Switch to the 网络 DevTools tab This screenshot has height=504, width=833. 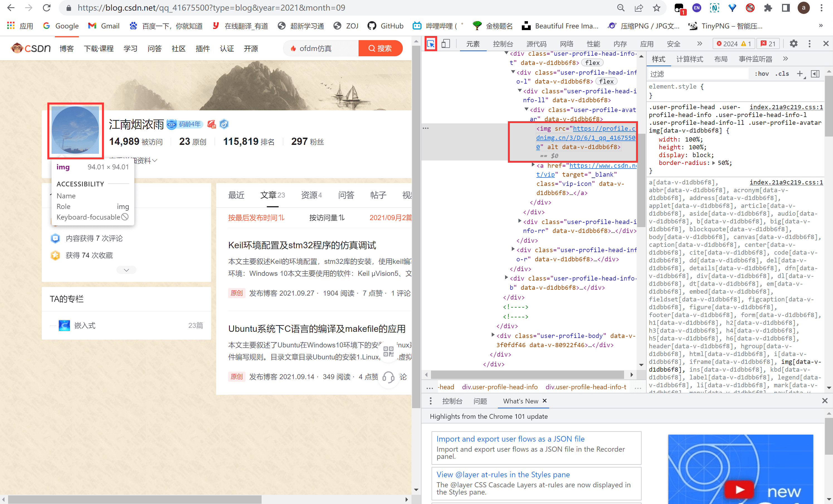(567, 44)
